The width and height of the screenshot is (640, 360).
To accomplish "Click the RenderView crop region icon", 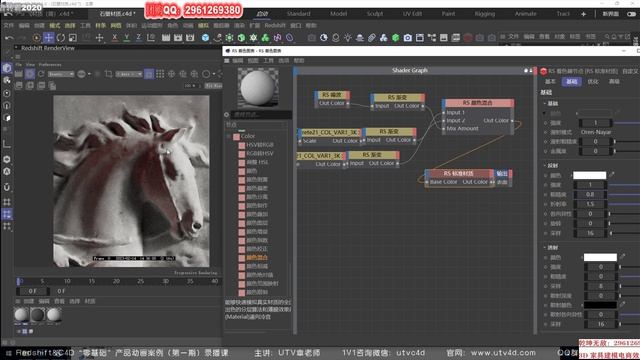I will coord(109,74).
